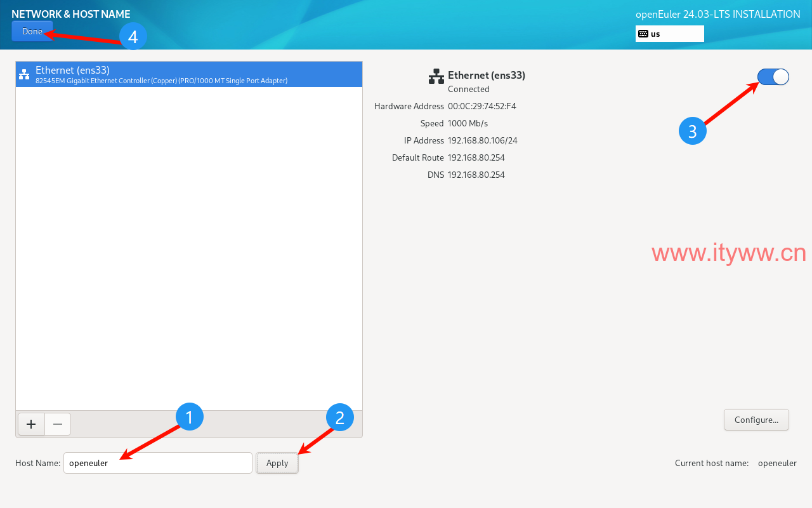Viewport: 812px width, 508px height.
Task: Click the NETWORK & HOST NAME title
Action: point(71,13)
